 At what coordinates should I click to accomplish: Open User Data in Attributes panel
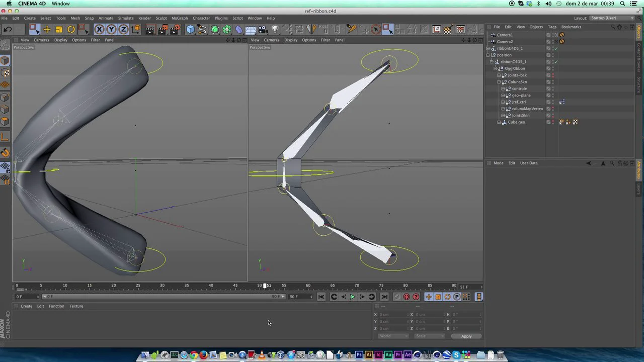coord(529,163)
